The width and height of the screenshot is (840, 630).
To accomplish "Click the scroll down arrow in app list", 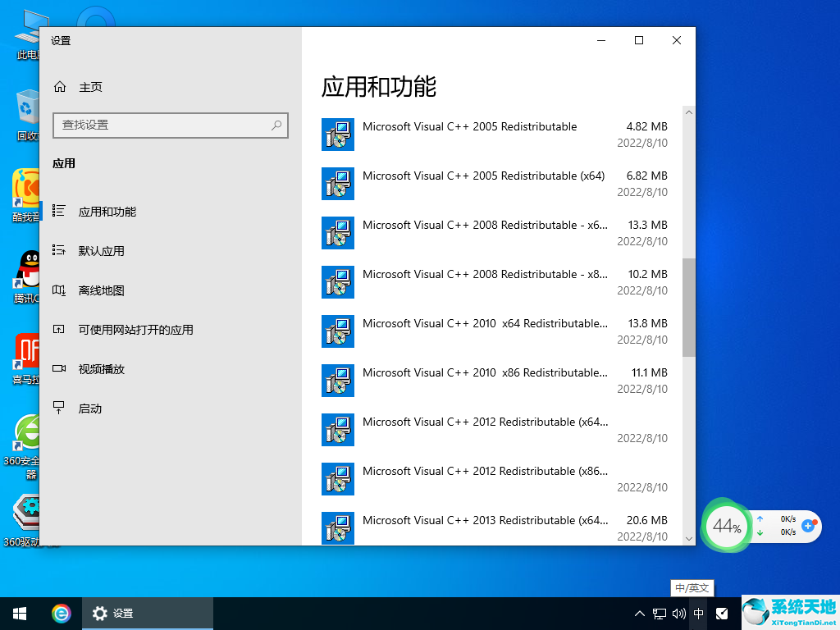I will (689, 538).
